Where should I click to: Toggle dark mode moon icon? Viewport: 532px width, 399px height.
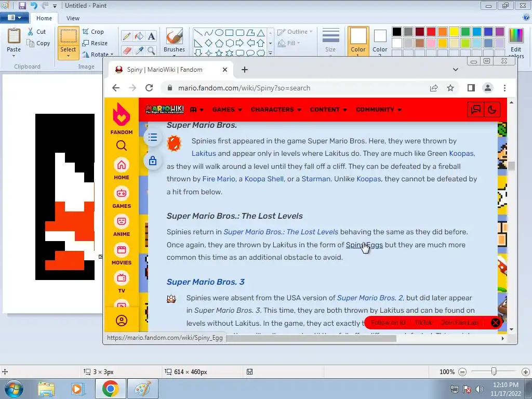(492, 110)
